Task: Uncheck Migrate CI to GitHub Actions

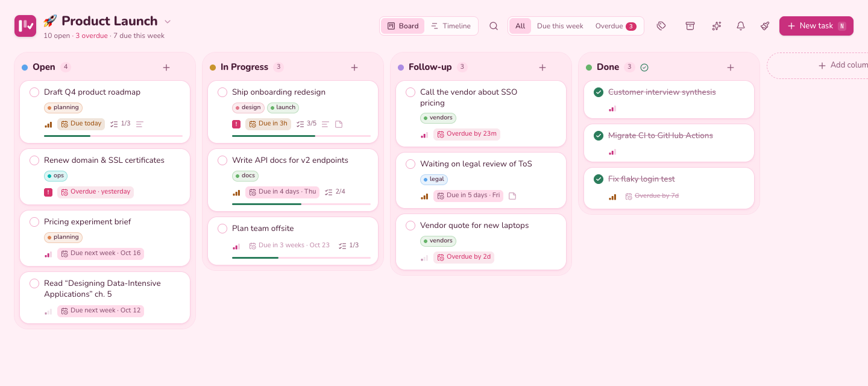Action: click(599, 136)
